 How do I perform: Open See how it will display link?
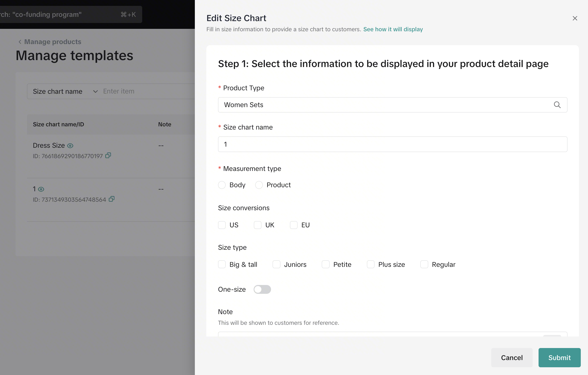point(393,29)
